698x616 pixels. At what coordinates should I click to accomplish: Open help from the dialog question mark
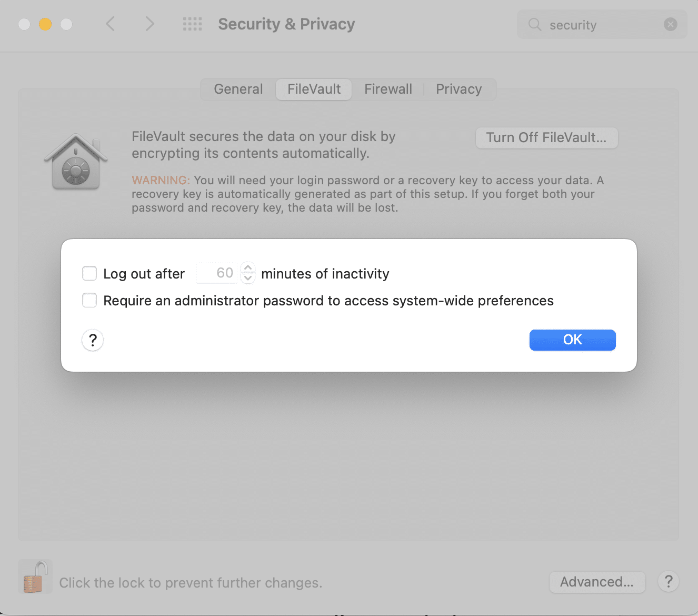click(93, 340)
